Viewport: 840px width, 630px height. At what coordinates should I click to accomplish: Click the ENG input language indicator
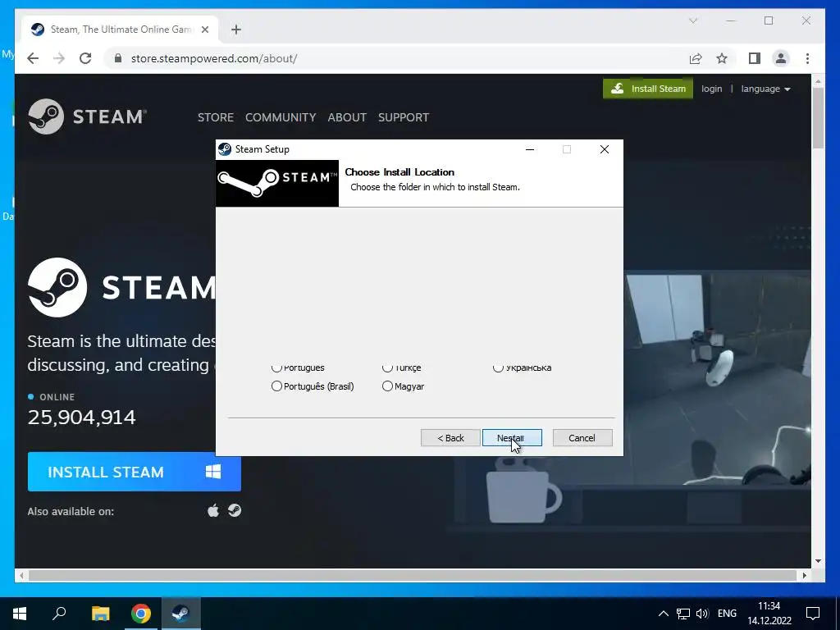(727, 614)
